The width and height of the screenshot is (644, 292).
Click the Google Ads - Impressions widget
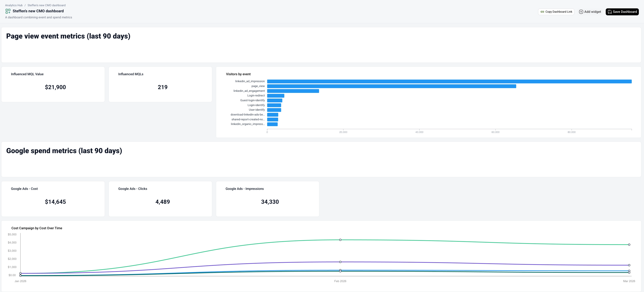[268, 199]
